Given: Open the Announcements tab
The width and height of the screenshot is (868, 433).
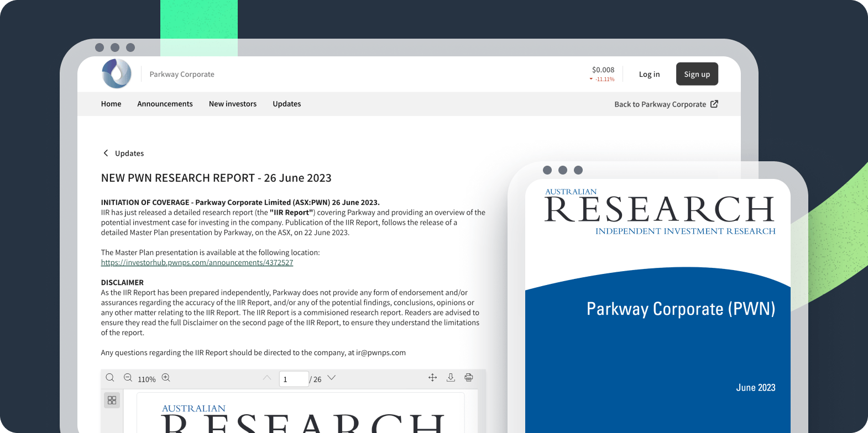Looking at the screenshot, I should [165, 104].
